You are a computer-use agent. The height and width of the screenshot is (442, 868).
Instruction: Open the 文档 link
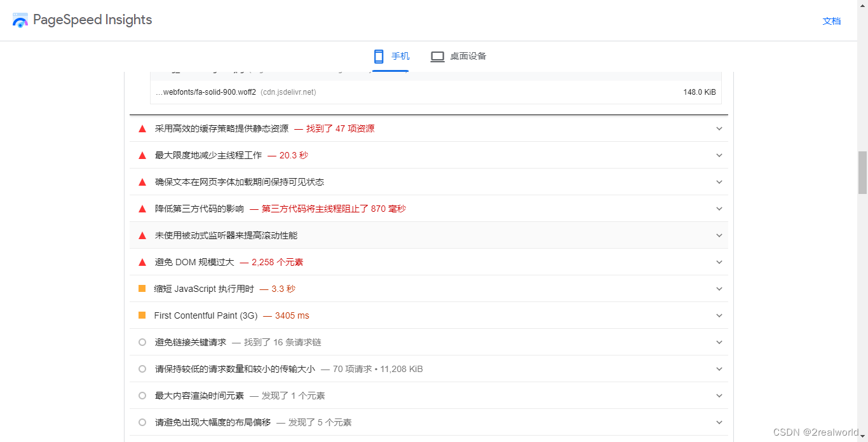click(831, 20)
